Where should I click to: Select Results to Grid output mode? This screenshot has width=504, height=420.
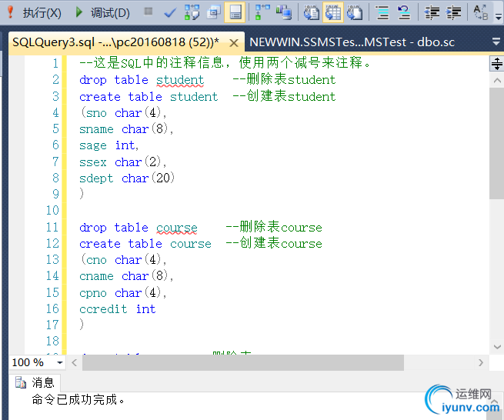point(333,12)
